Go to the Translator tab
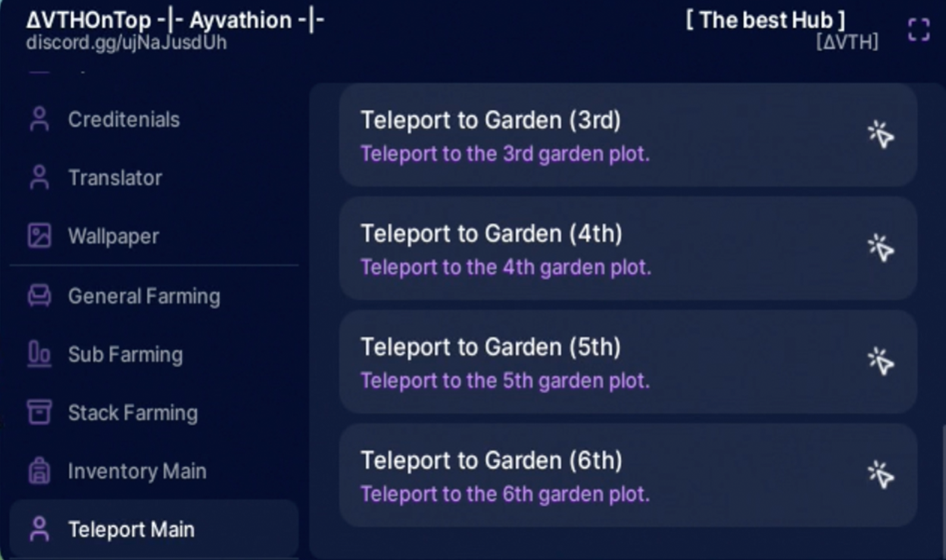 coord(154,177)
